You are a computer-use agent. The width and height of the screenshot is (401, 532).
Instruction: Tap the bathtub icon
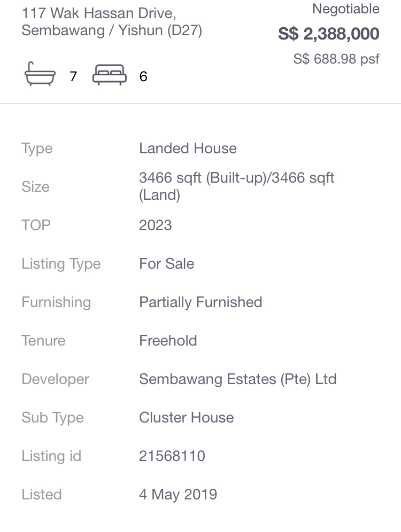click(40, 74)
